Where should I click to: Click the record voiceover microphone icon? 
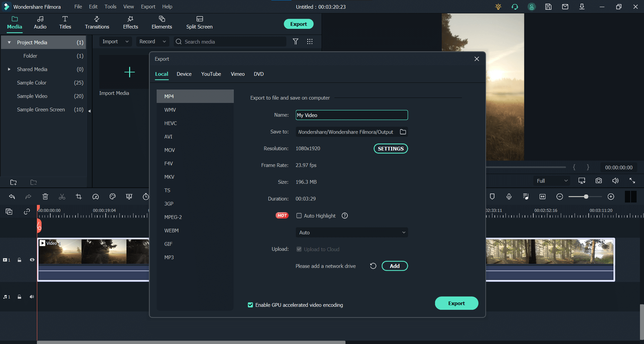pyautogui.click(x=509, y=197)
